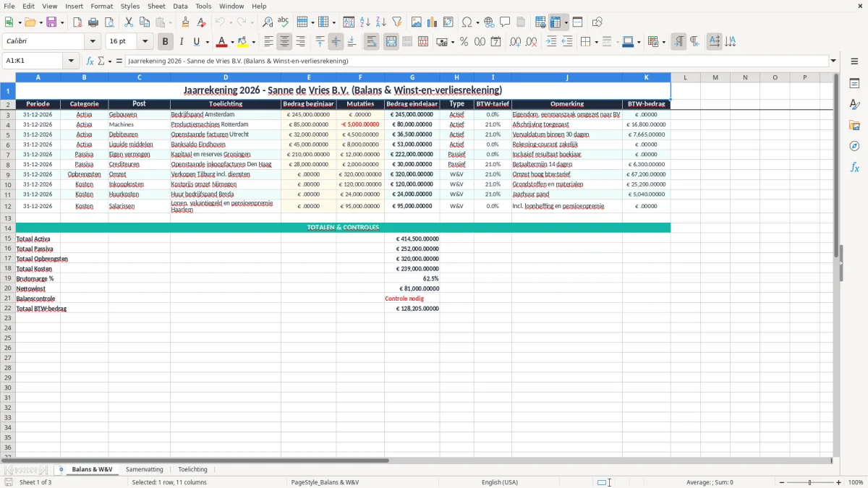Open sidebar Navigator panel

point(854,146)
